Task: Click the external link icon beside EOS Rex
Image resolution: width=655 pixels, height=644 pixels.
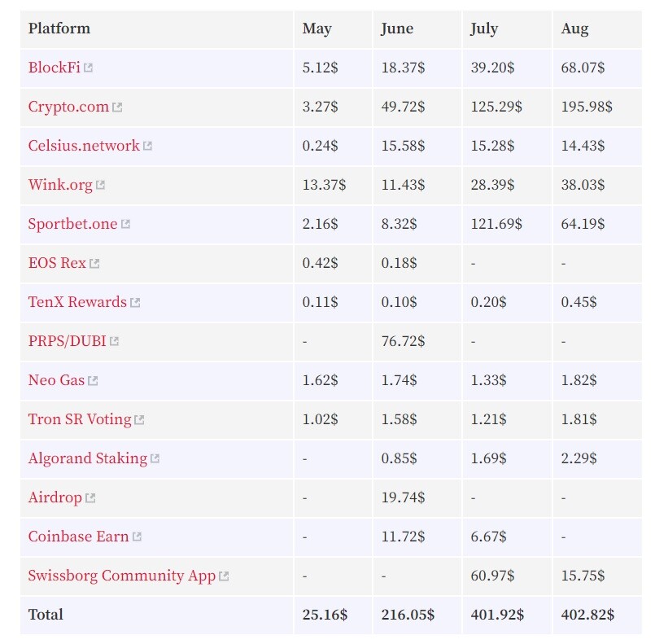Action: pos(94,263)
